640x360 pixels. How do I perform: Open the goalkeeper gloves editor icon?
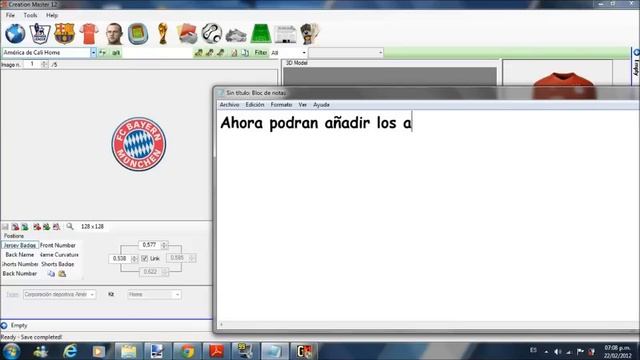[309, 33]
